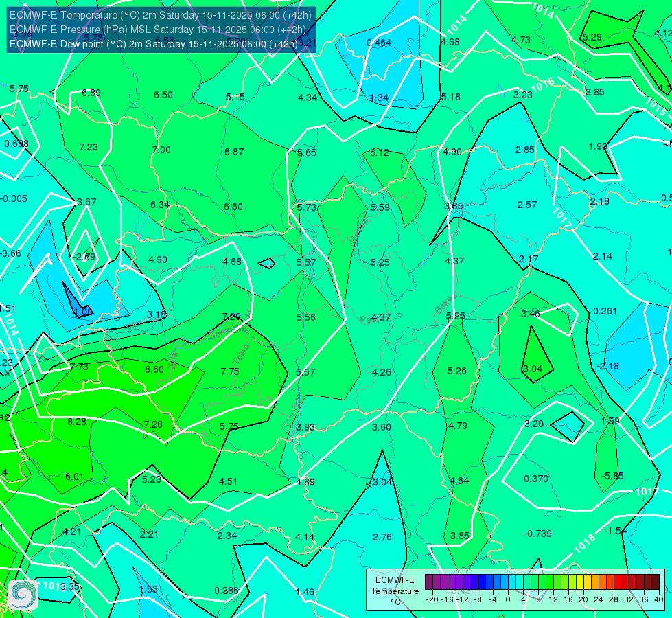The height and width of the screenshot is (618, 672).
Task: Select the ECMWF-E Pressure MSL legend line
Action: (158, 30)
